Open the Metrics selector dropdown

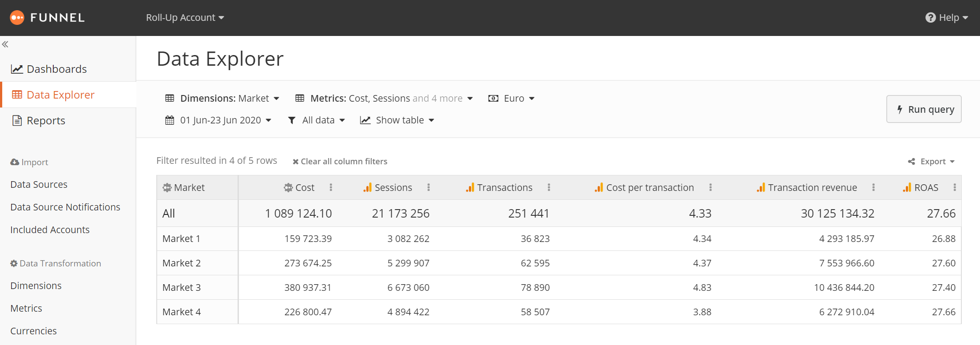tap(384, 99)
